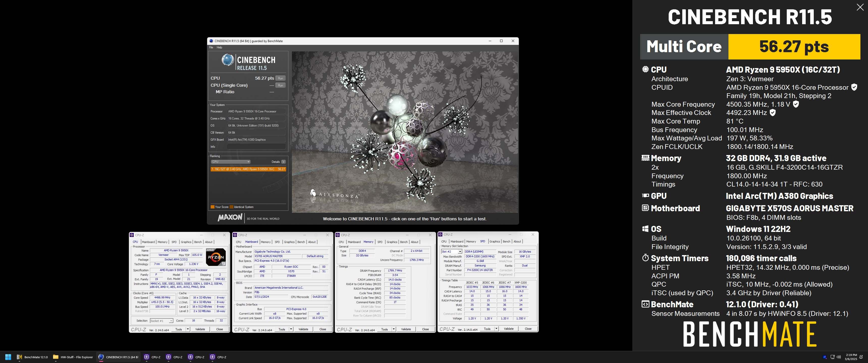Click the Part Number F4-3200C14-16GTZR field
This screenshot has height=363, width=868.
coord(480,270)
